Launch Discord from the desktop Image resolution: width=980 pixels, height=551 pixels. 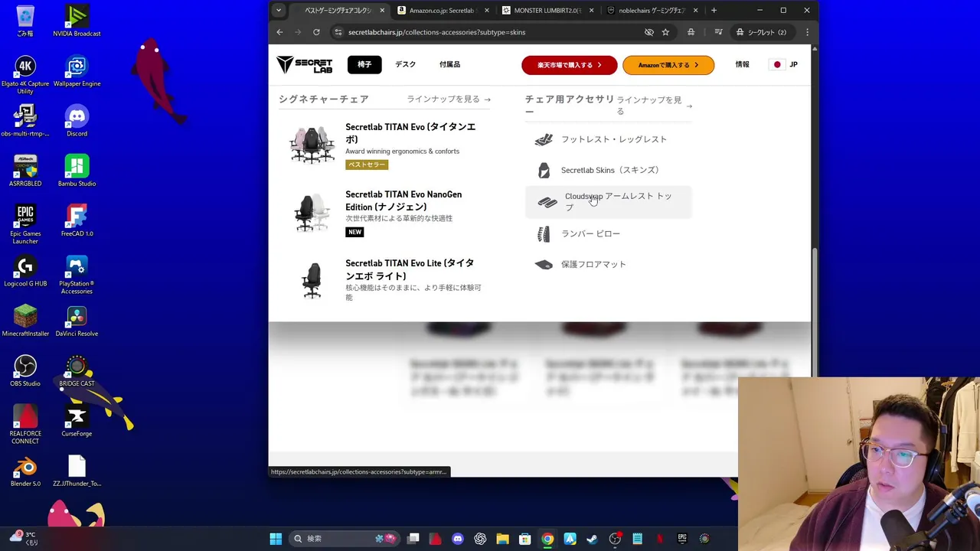tap(77, 121)
